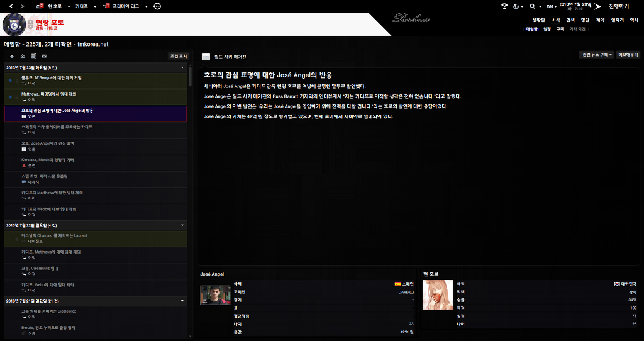The height and width of the screenshot is (341, 644).
Task: Click the training cone icon under Kerslake
Action: coord(24,165)
